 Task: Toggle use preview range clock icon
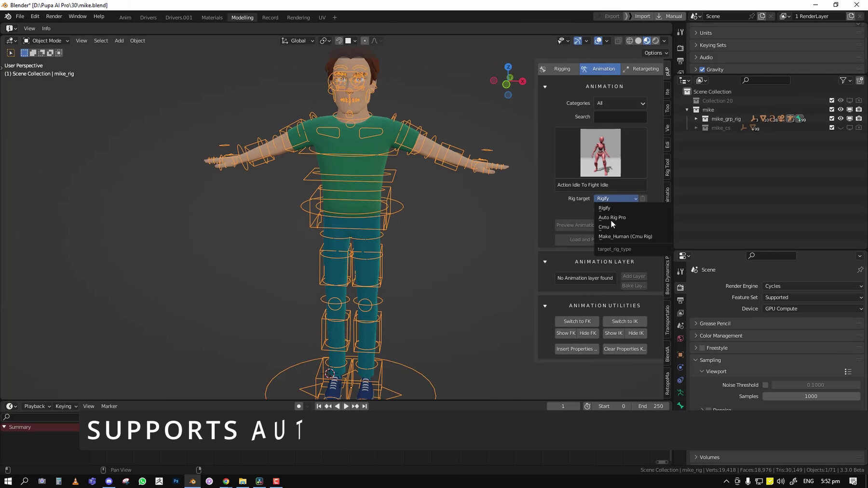pyautogui.click(x=587, y=406)
